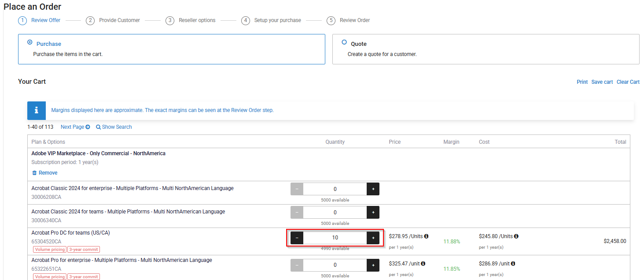The width and height of the screenshot is (644, 280).
Task: Increase quantity for Acrobat Pro for enterprise
Action: pos(373,265)
